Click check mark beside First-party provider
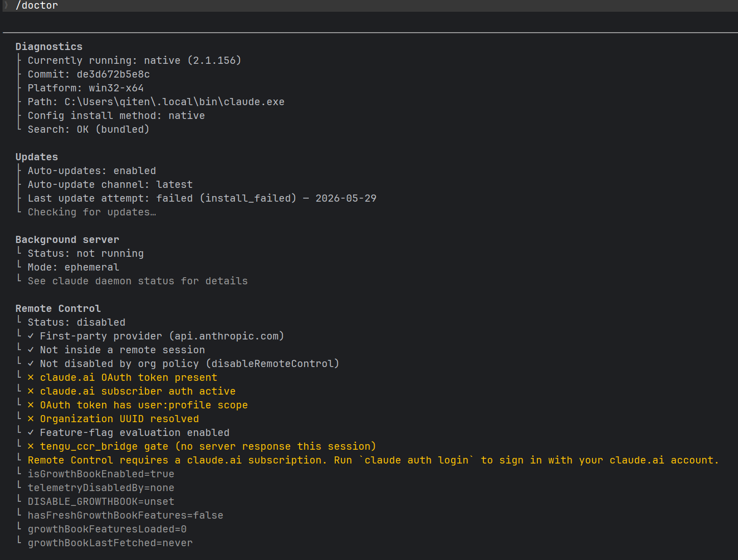The height and width of the screenshot is (560, 738). (31, 336)
